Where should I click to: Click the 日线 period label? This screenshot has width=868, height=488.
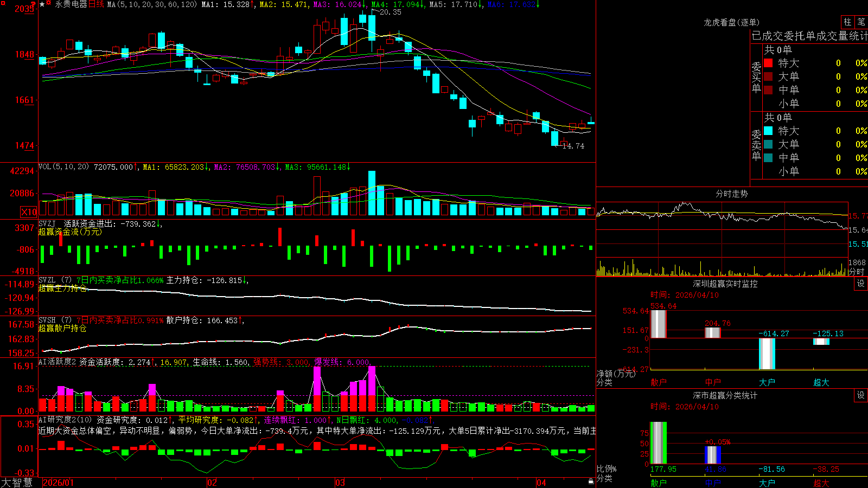(x=96, y=4)
